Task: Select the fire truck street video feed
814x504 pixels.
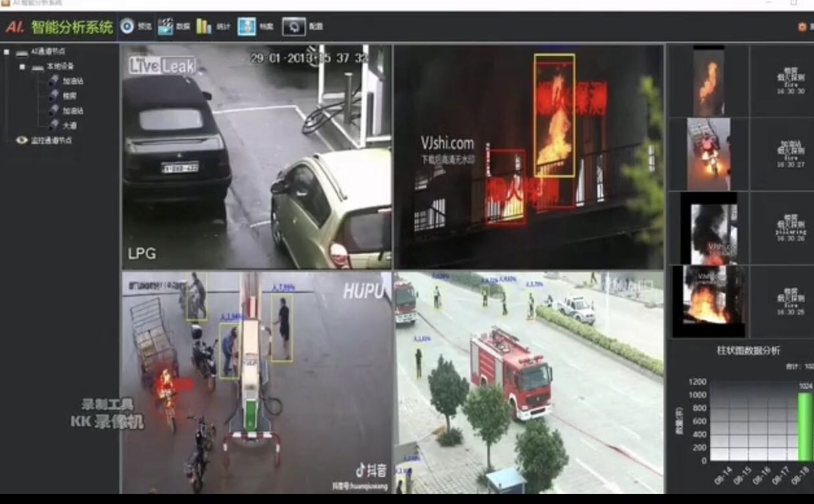Action: pos(529,382)
